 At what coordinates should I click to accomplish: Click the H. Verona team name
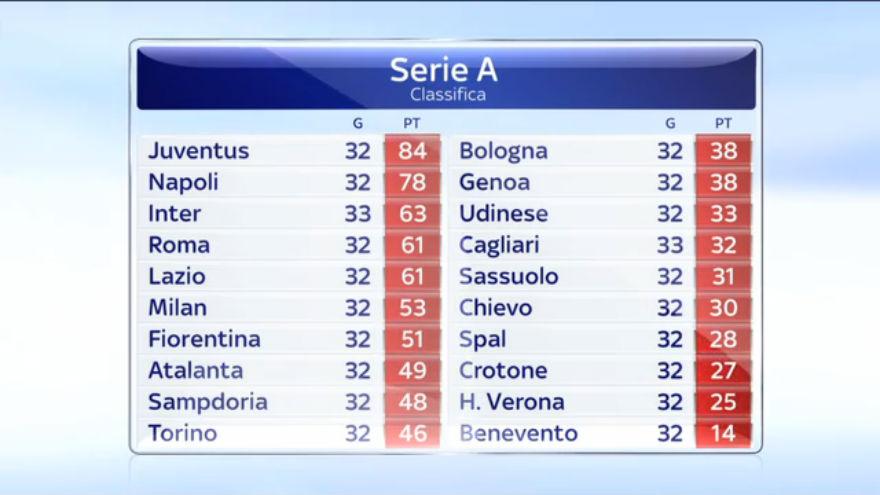tap(512, 402)
